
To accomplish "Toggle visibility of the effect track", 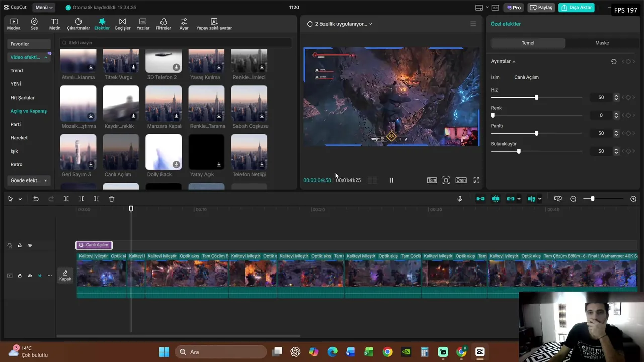I will [x=30, y=245].
